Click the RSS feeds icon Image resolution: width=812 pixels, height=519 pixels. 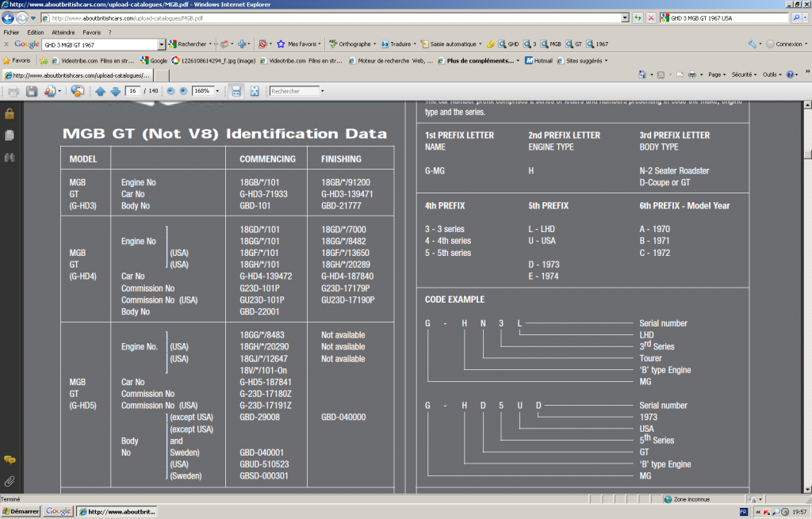point(661,74)
